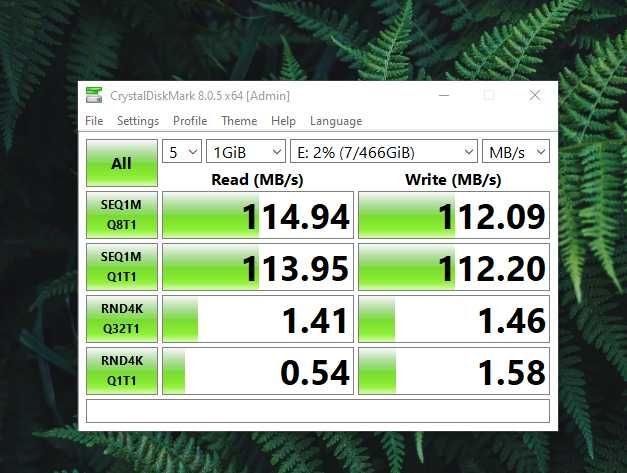Open the test count dropdown showing 5
This screenshot has height=473, width=627.
(182, 151)
